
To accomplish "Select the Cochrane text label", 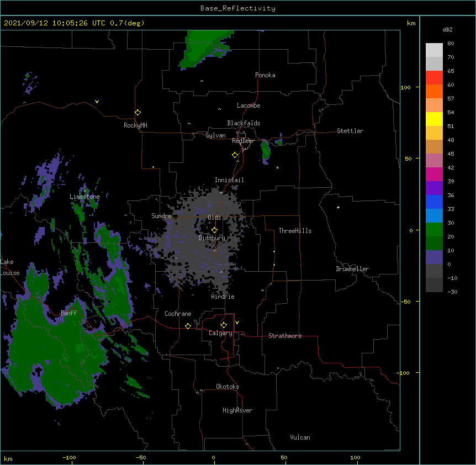I will pos(178,314).
